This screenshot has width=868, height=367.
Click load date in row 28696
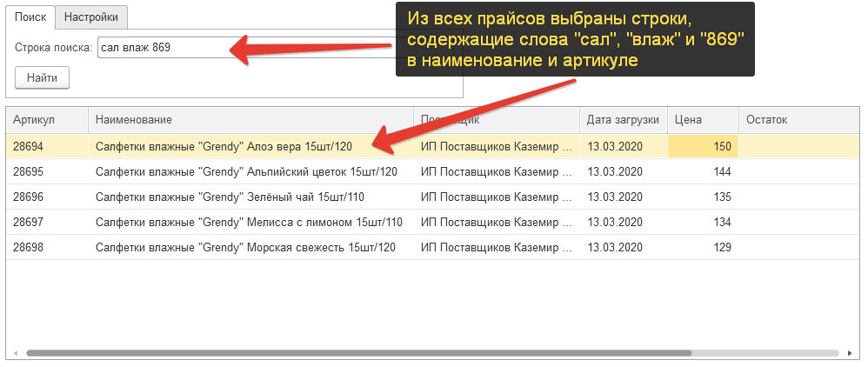pos(624,197)
